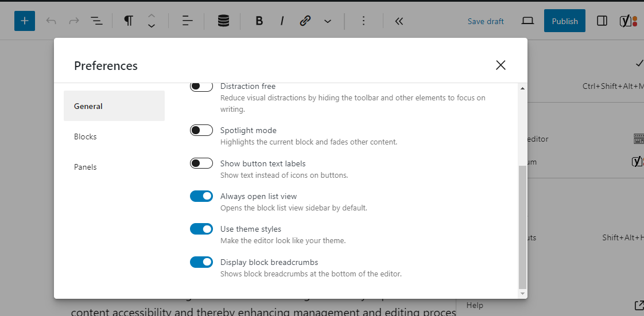Screen dimensions: 644x316
Task: Apply bold formatting
Action: 259,21
